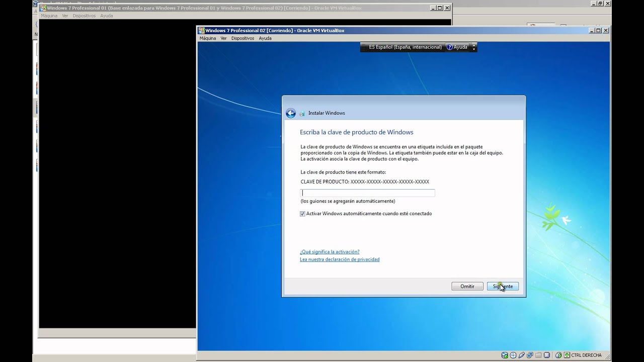Open ¿Qué significa la activación? link
The height and width of the screenshot is (362, 644).
[x=330, y=251]
